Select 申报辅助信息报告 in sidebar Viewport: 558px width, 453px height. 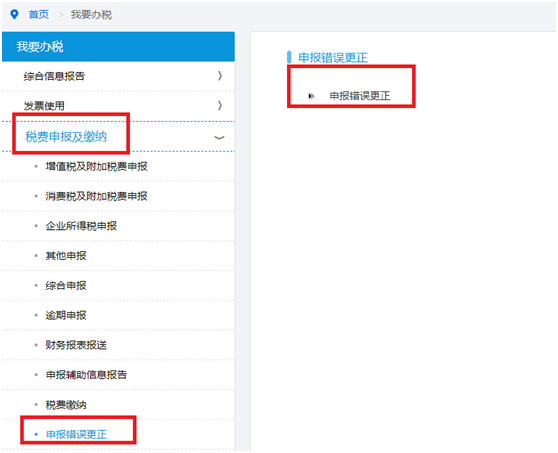pos(86,375)
